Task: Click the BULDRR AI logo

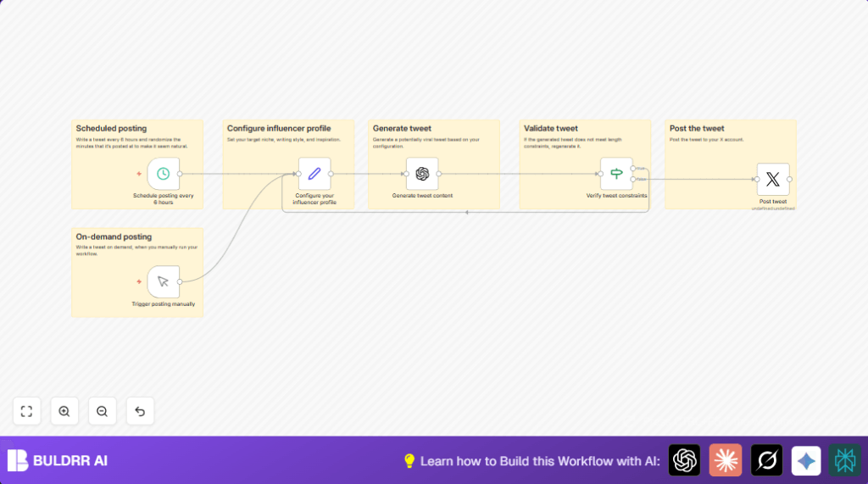Action: tap(58, 460)
